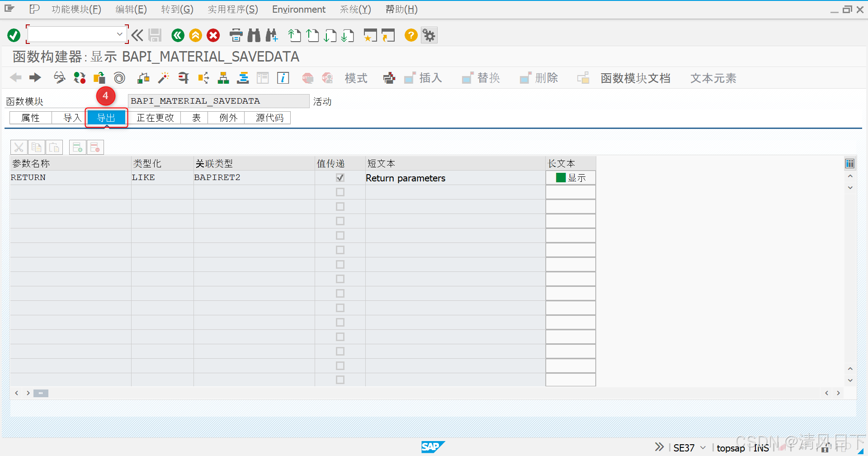
Task: Click the yellow Help question mark icon
Action: 411,35
